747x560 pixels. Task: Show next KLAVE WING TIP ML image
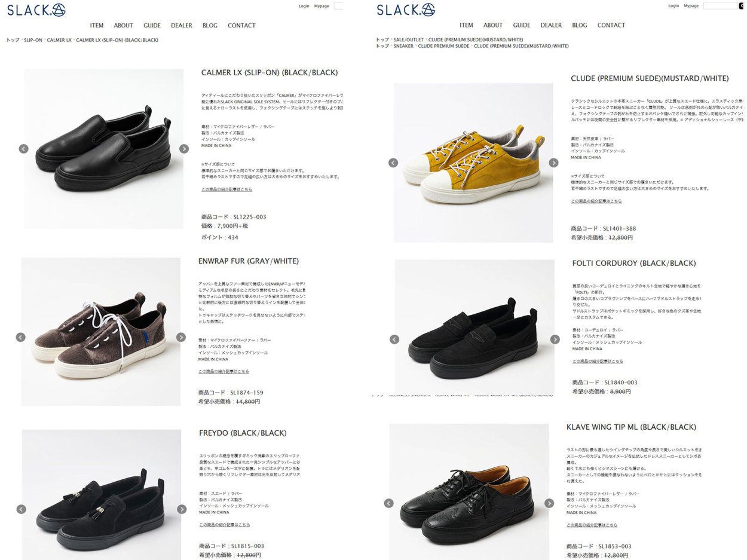click(x=549, y=503)
